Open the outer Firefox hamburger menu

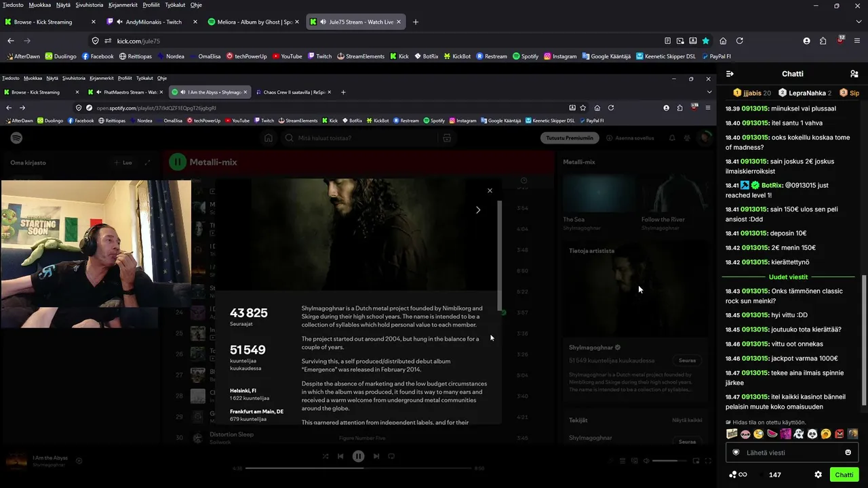(856, 41)
